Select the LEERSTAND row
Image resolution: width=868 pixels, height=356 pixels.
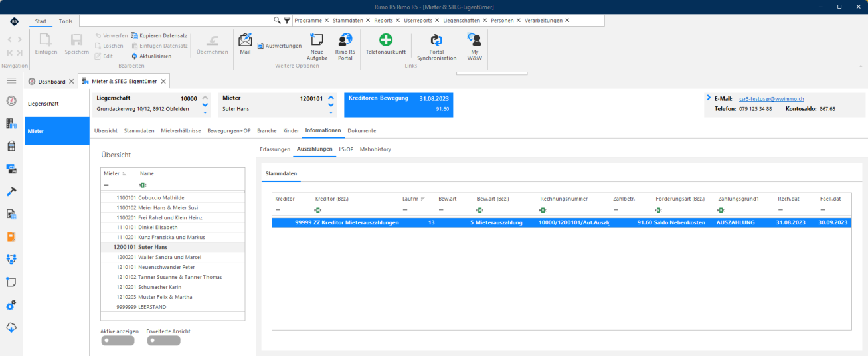click(173, 307)
